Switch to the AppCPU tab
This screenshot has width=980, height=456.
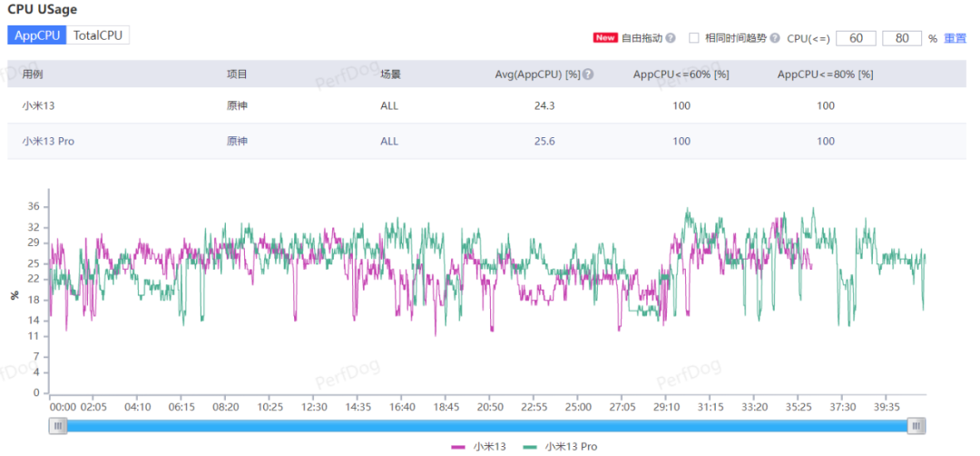(x=37, y=35)
